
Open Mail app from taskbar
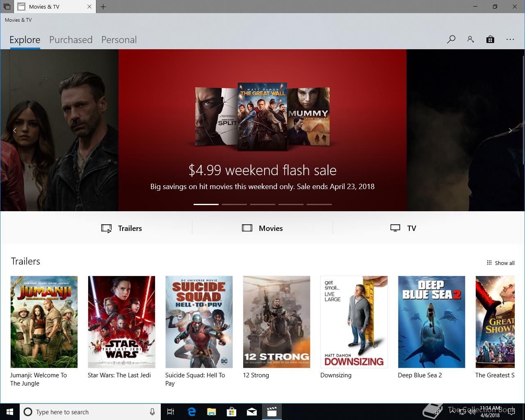tap(252, 412)
